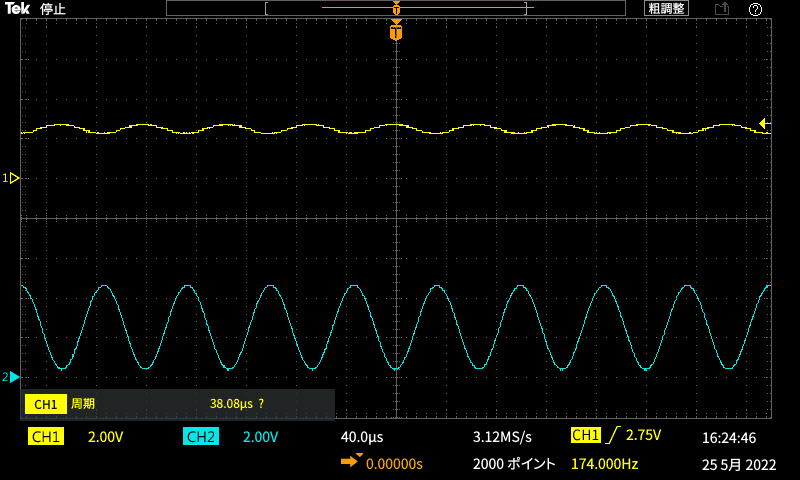Select the 周期 measurement readout
This screenshot has height=480, width=800.
pos(83,404)
